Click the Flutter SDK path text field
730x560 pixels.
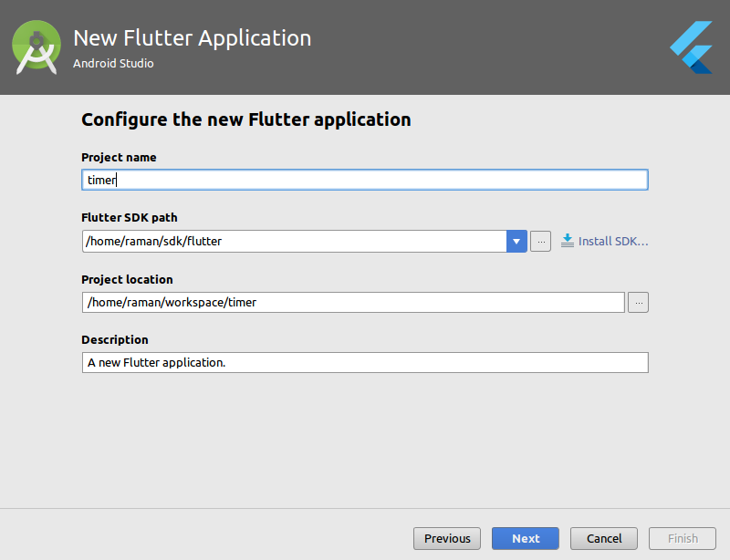pyautogui.click(x=294, y=241)
